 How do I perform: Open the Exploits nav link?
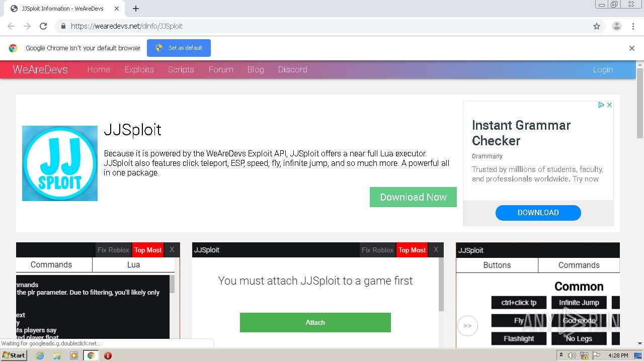[139, 69]
